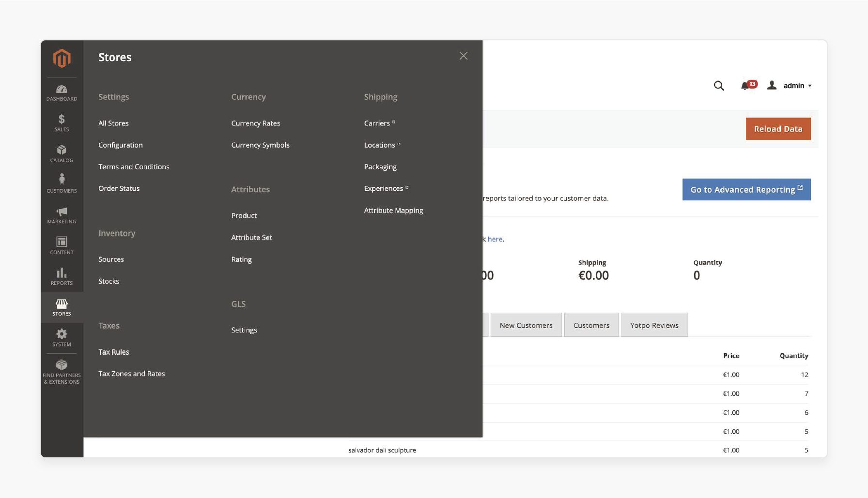The image size is (868, 498).
Task: Open the Reports sidebar menu
Action: [x=62, y=277]
